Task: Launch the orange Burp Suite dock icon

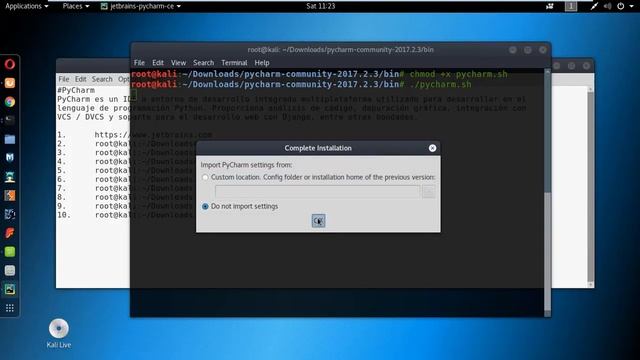Action: pos(10,196)
